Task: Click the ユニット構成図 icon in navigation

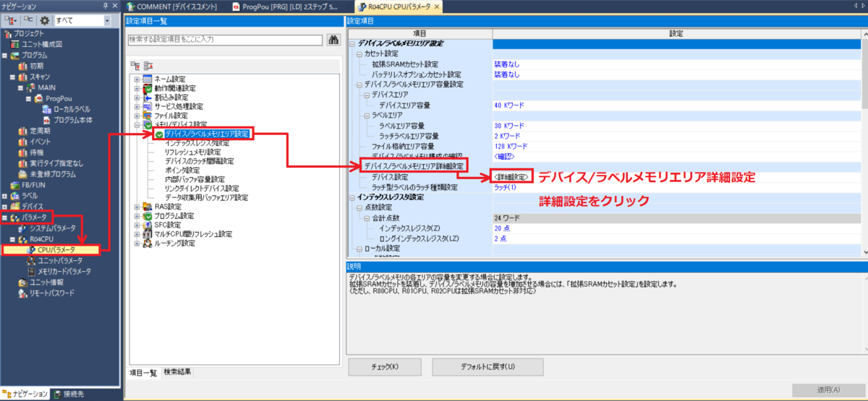Action: [14, 44]
